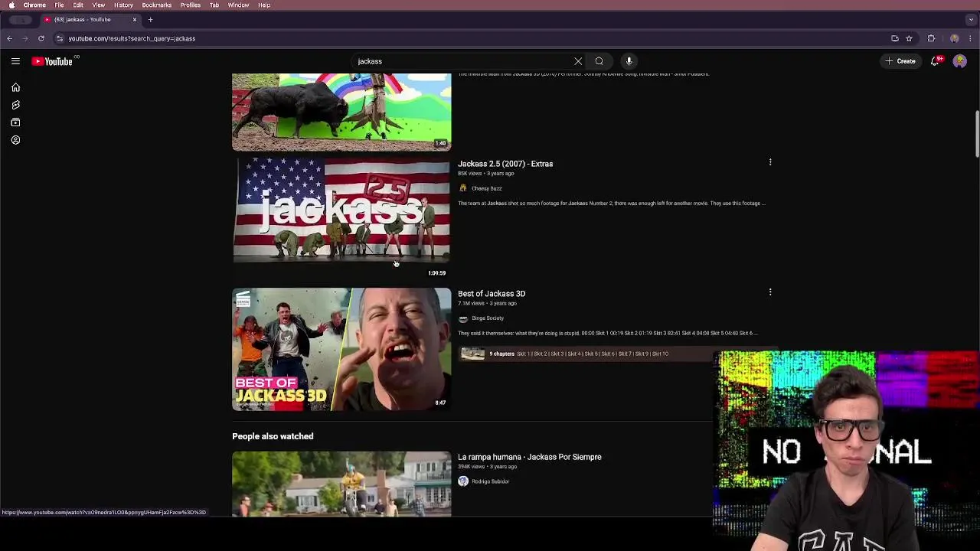Screen dimensions: 980x551
Task: Click the 1:09:59 duration badge
Action: click(x=436, y=273)
